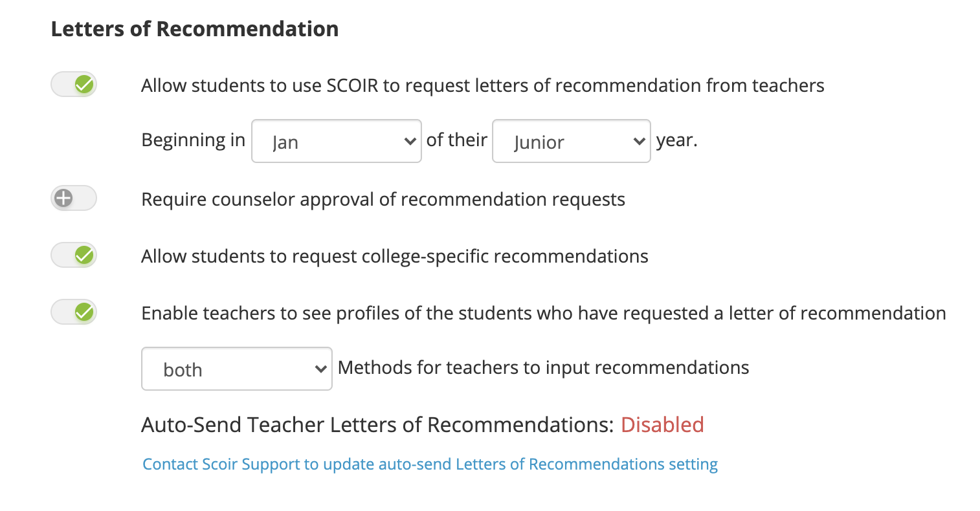Open the class year dropdown showing Junior
The width and height of the screenshot is (980, 511).
572,141
